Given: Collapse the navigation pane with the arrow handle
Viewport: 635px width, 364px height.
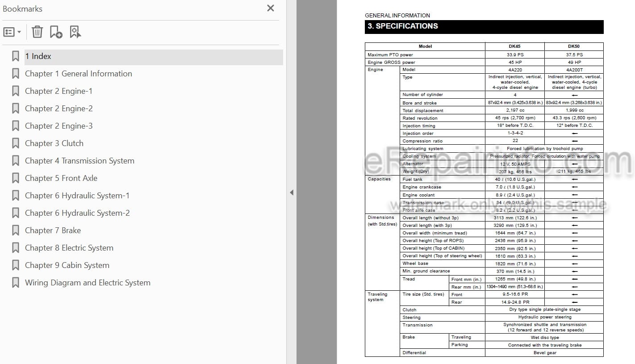Looking at the screenshot, I should [292, 192].
